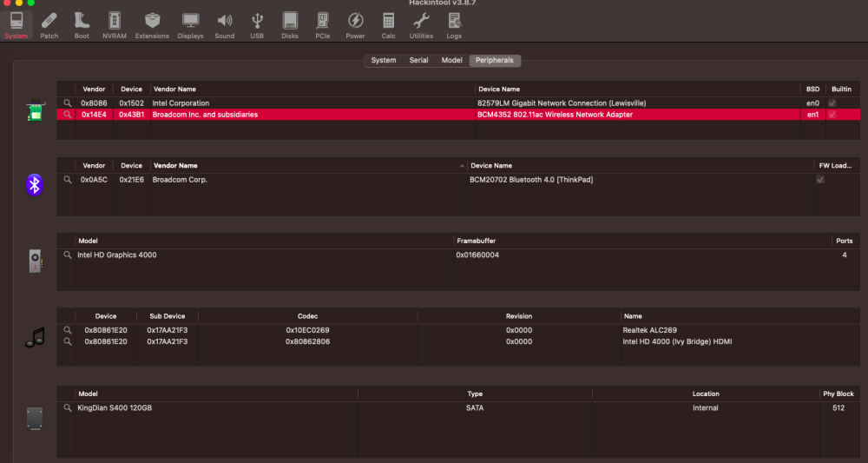Switch to the Model tab
Image resolution: width=868 pixels, height=463 pixels.
pyautogui.click(x=451, y=60)
